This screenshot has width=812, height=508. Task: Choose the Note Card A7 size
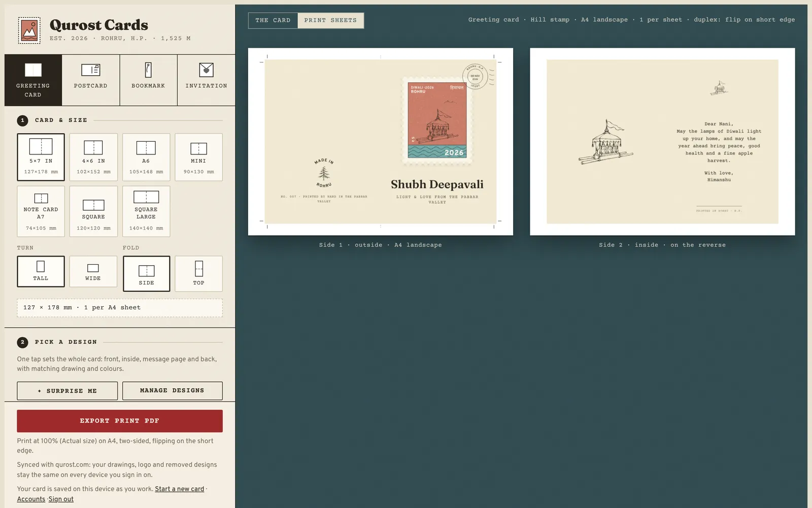(41, 211)
